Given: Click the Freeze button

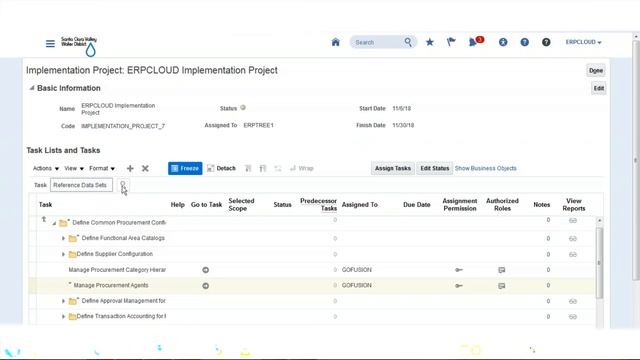Looking at the screenshot, I should (x=185, y=168).
